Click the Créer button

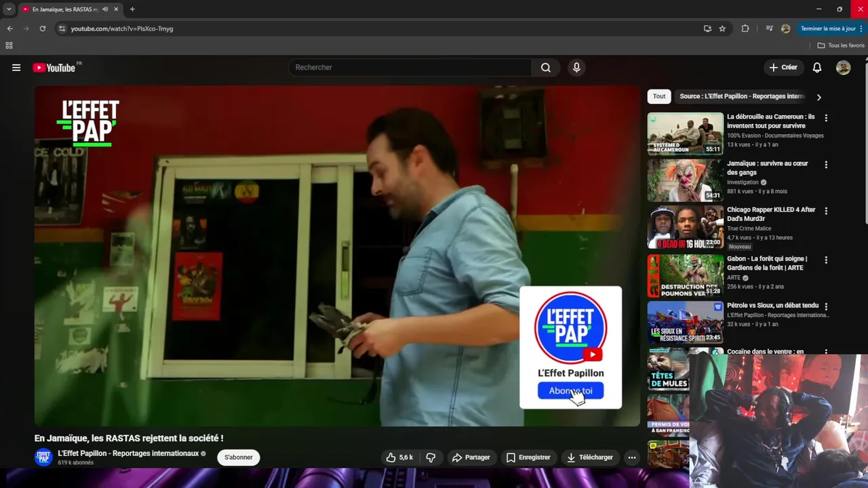pyautogui.click(x=783, y=67)
